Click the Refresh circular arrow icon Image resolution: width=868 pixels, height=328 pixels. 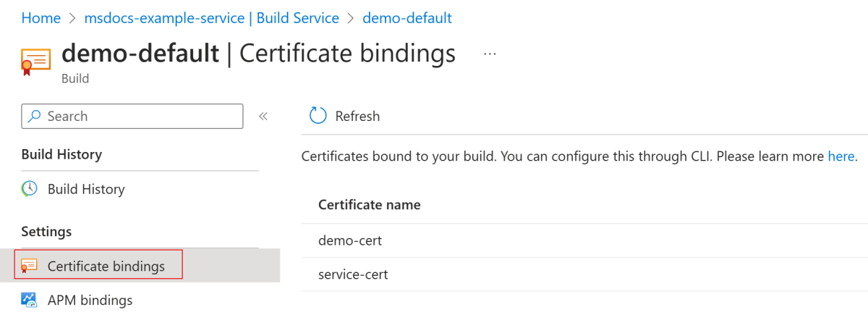coord(318,116)
